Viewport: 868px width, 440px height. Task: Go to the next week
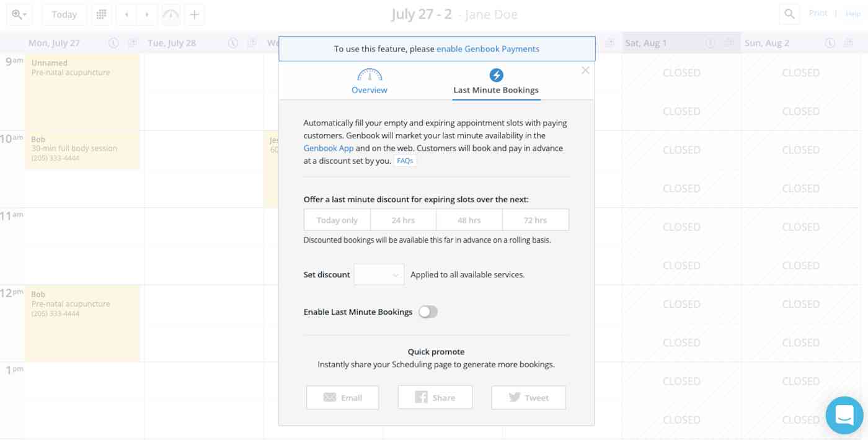pos(147,14)
